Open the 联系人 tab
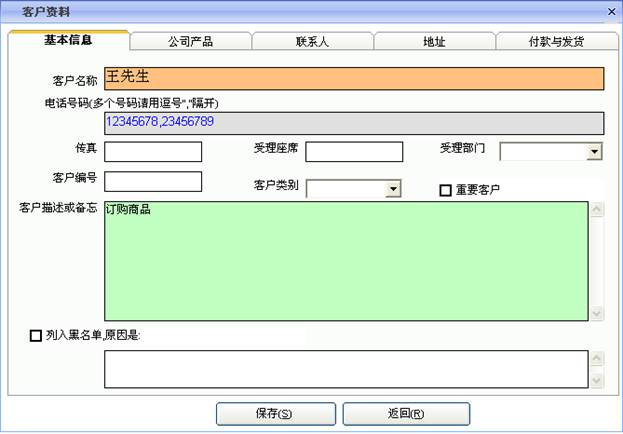Image resolution: width=623 pixels, height=434 pixels. pyautogui.click(x=312, y=41)
